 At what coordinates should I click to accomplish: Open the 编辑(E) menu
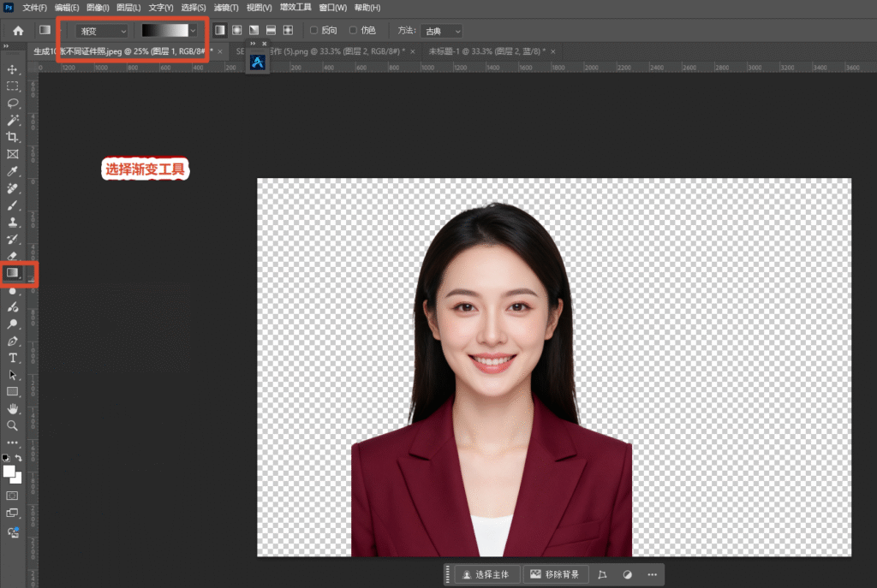point(67,8)
